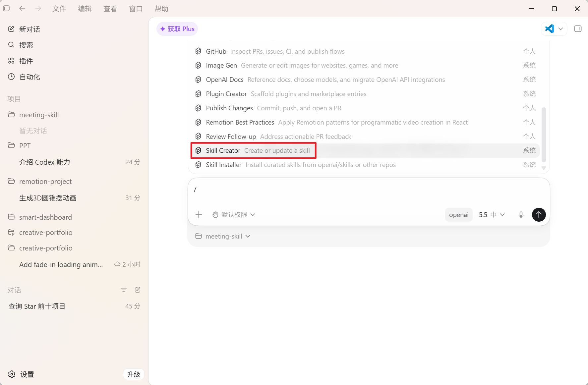Click the search magnifier icon
This screenshot has height=385, width=588.
click(x=11, y=45)
